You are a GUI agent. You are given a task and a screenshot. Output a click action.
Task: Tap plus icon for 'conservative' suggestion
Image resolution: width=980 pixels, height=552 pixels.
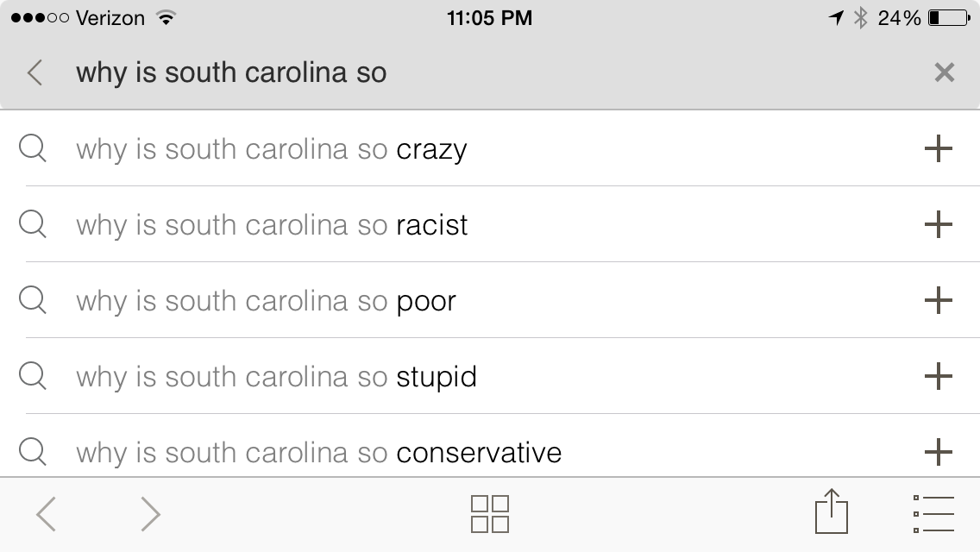click(x=939, y=452)
